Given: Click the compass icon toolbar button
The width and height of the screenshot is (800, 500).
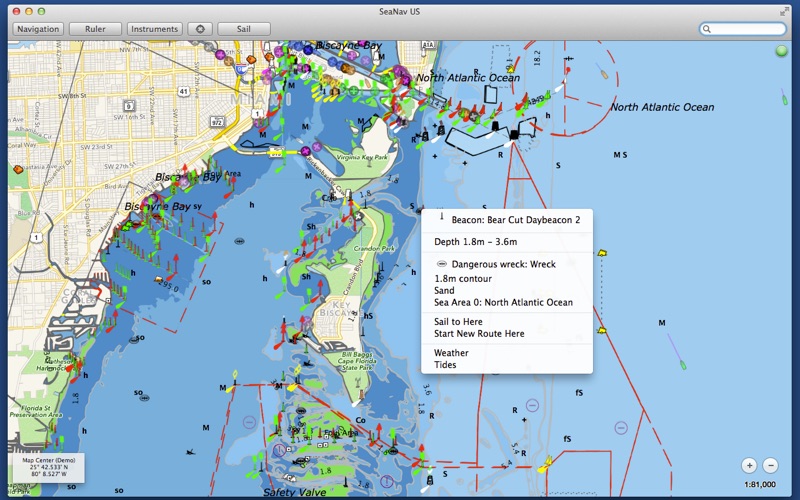Looking at the screenshot, I should pos(200,29).
